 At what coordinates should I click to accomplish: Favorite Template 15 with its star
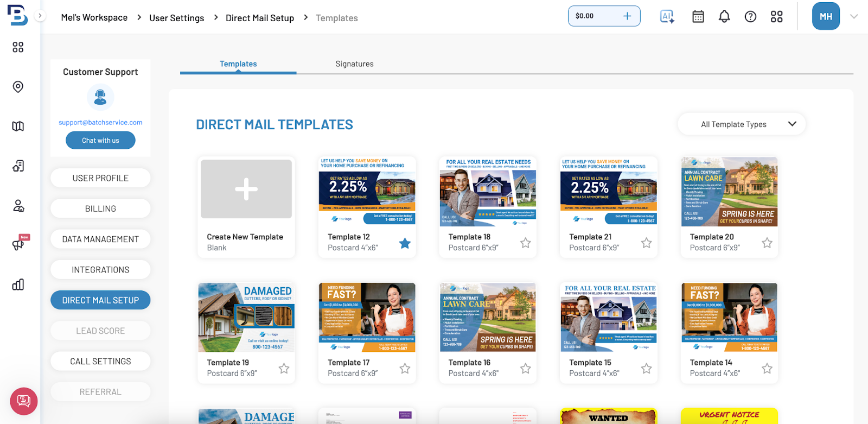pos(646,369)
